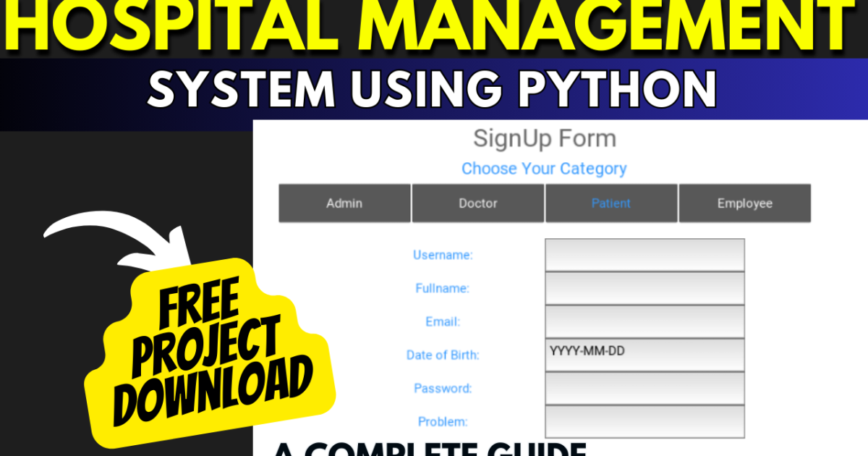This screenshot has height=456, width=868.
Task: Click the Password field label
Action: pos(443,388)
